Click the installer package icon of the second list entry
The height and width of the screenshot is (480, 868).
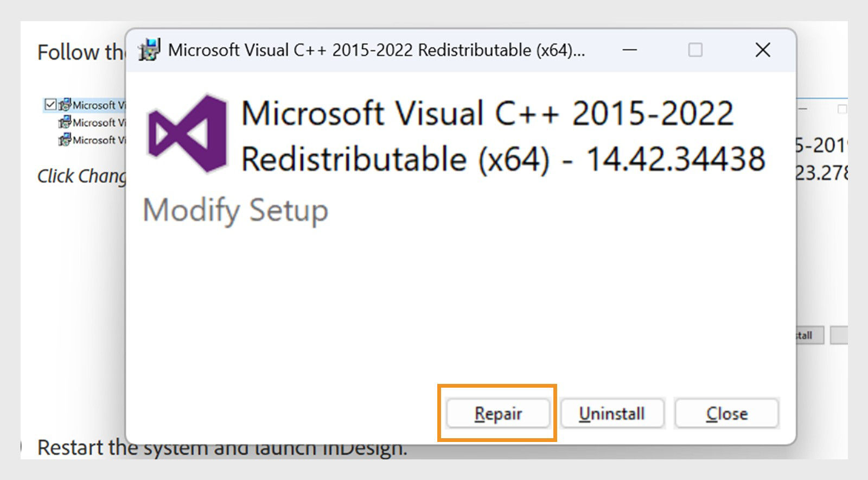63,123
